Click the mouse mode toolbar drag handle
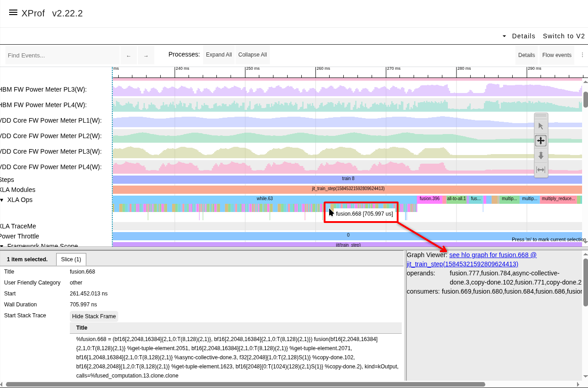Image resolution: width=588 pixels, height=388 pixels. tap(541, 116)
